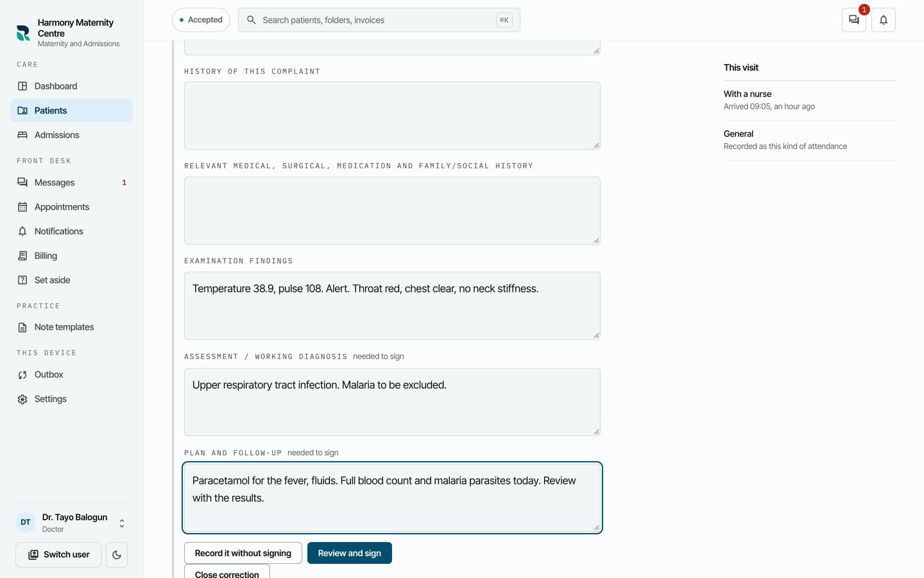Screen dimensions: 924x578
Task: Click the 'General' attendance type text
Action: [739, 134]
